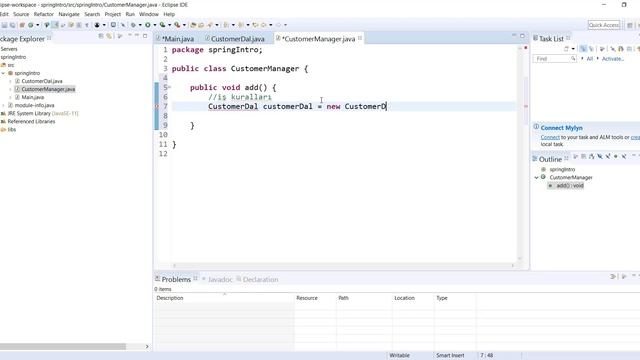Expand module-info.java tree node
The height and width of the screenshot is (360, 640).
[4, 105]
